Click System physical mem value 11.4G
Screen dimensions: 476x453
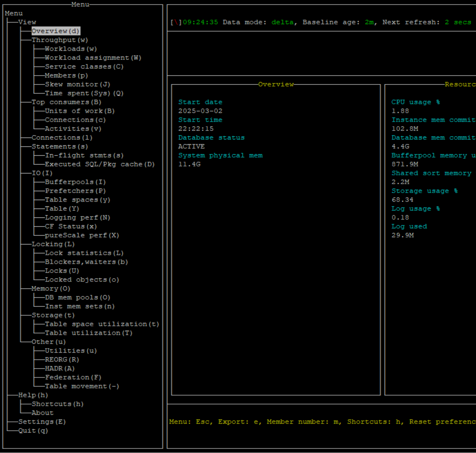tap(189, 164)
